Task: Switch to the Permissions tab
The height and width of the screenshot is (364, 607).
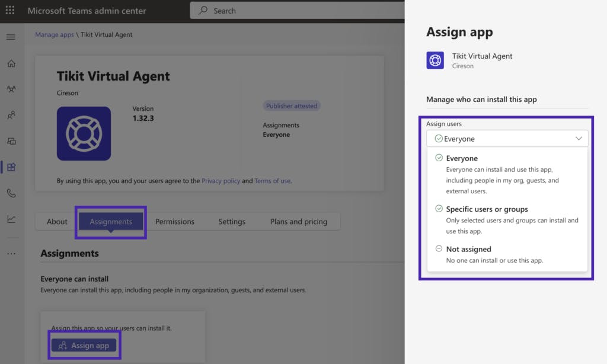Action: pos(174,222)
